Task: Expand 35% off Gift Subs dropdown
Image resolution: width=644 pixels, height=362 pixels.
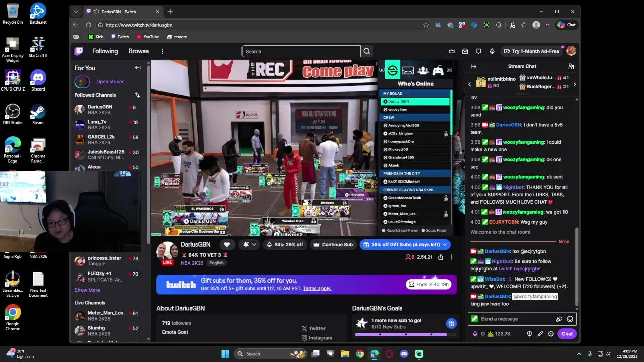Action: 445,245
